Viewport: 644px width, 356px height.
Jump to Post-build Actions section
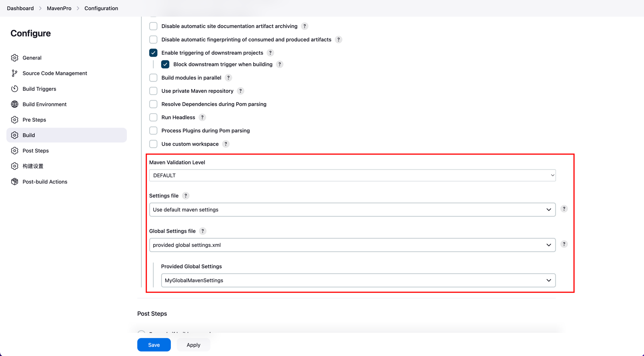pos(45,182)
